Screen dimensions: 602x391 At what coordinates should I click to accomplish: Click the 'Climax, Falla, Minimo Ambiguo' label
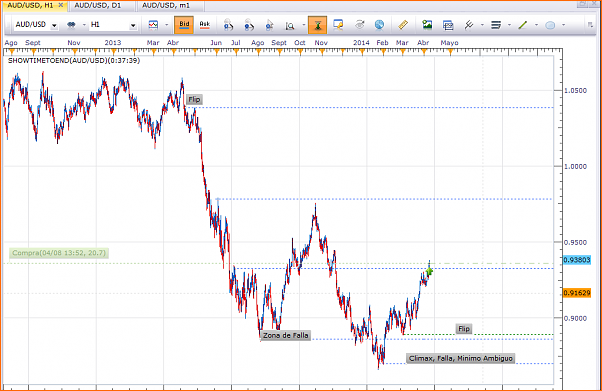[x=460, y=358]
